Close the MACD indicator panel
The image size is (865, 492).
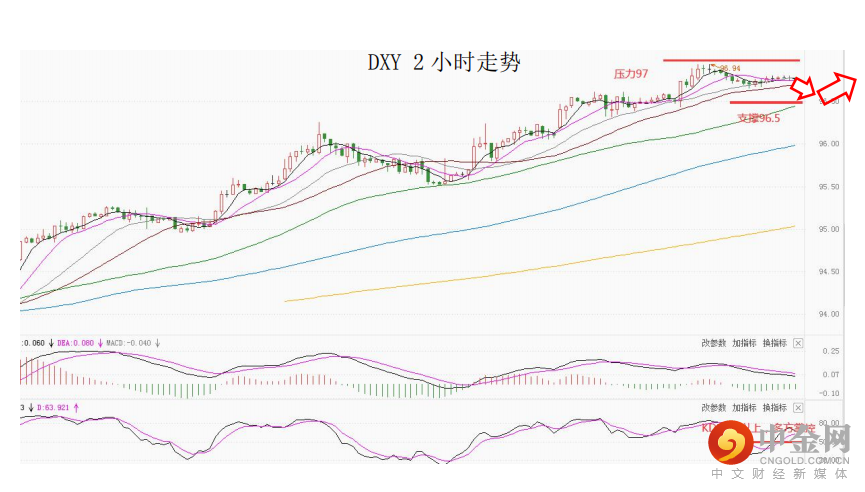pyautogui.click(x=798, y=343)
